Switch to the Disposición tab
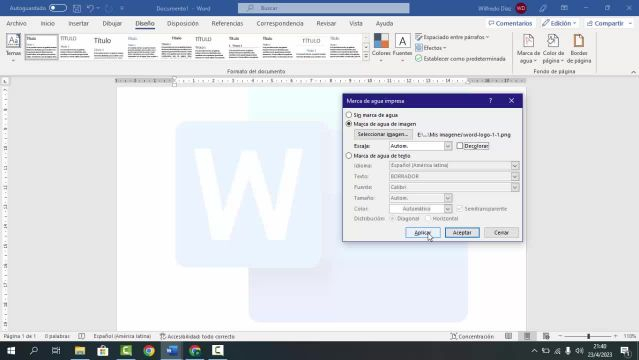639x360 pixels. tap(183, 24)
